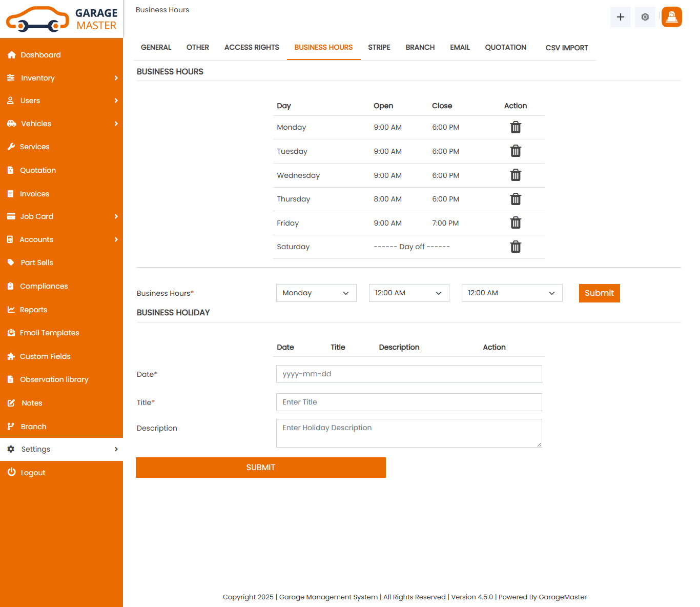The height and width of the screenshot is (607, 700).
Task: Open the day selection dropdown
Action: [x=316, y=293]
